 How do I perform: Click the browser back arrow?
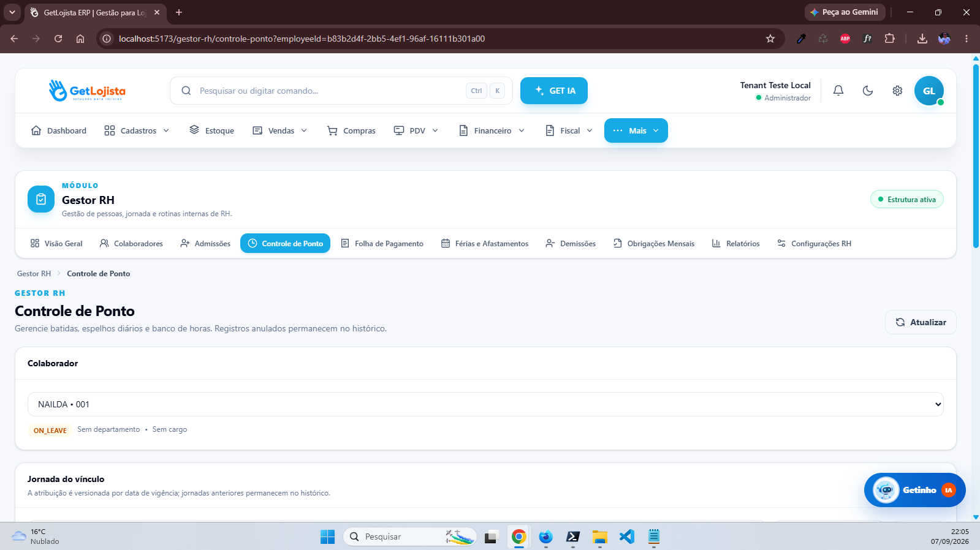pos(14,39)
